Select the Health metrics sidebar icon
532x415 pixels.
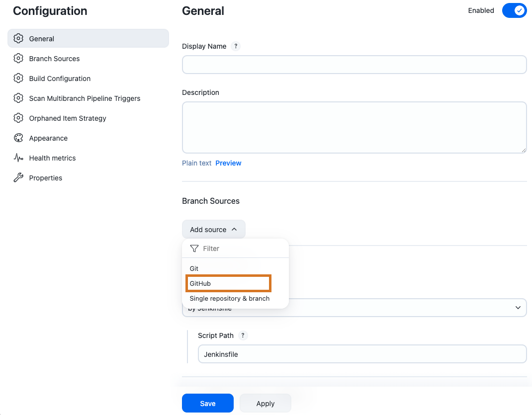click(18, 158)
